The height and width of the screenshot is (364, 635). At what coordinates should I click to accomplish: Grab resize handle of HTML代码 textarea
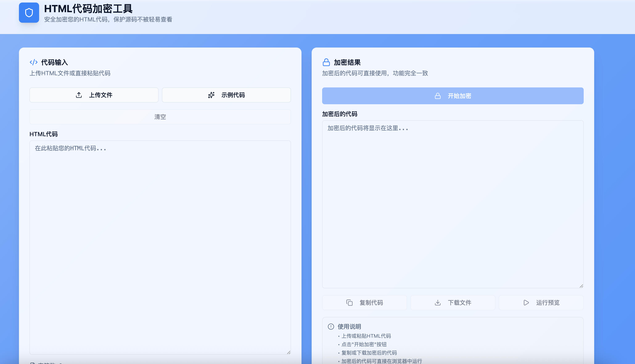tap(289, 352)
